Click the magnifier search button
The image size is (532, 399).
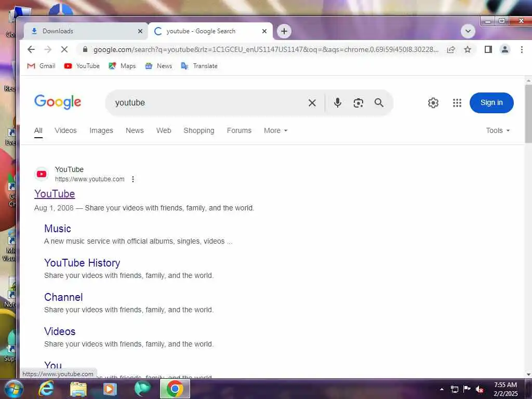click(x=379, y=102)
